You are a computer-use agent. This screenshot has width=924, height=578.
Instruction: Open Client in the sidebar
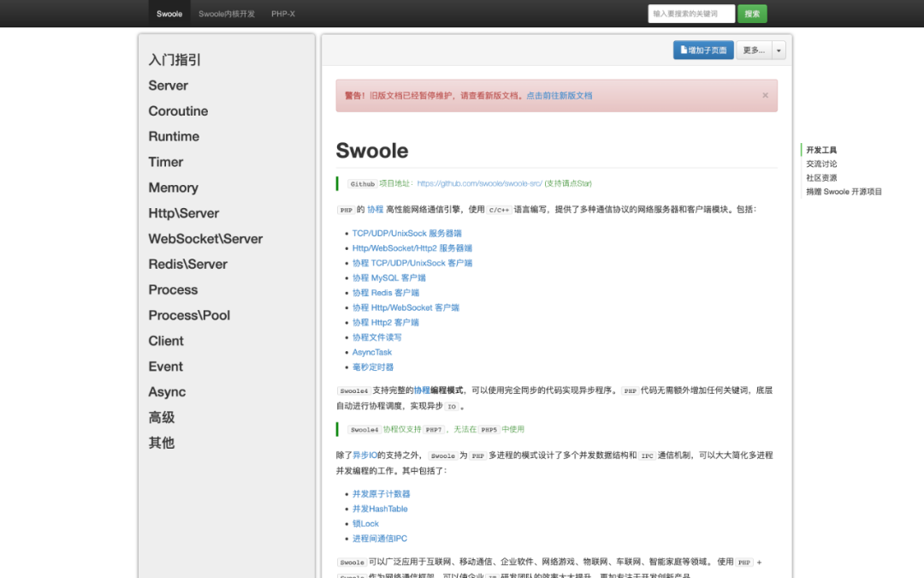tap(166, 341)
